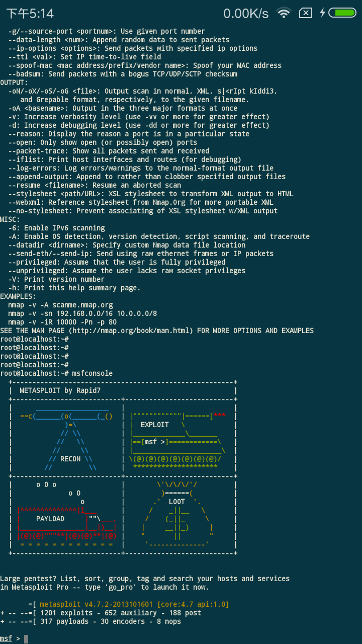362x644 pixels.
Task: Tap the boxed X SIM status icon
Action: (x=305, y=13)
